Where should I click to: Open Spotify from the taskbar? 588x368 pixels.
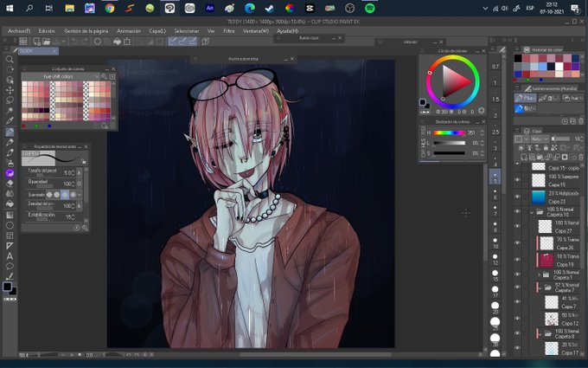370,9
